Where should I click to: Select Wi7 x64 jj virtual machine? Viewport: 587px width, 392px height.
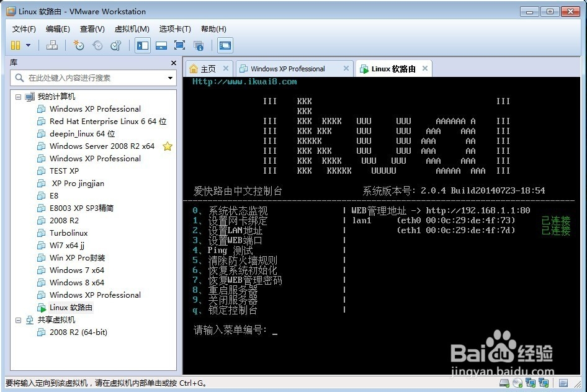tap(66, 246)
